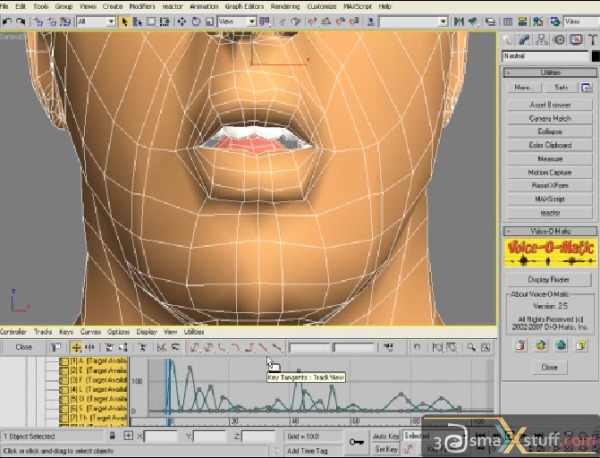Toggle the Auto Key button
This screenshot has width=600, height=458.
pyautogui.click(x=386, y=436)
